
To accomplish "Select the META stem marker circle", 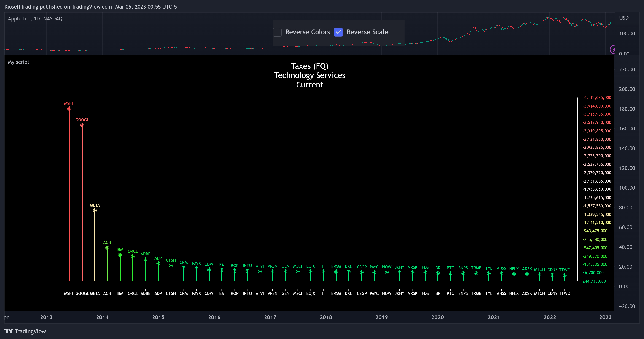I will tap(95, 210).
